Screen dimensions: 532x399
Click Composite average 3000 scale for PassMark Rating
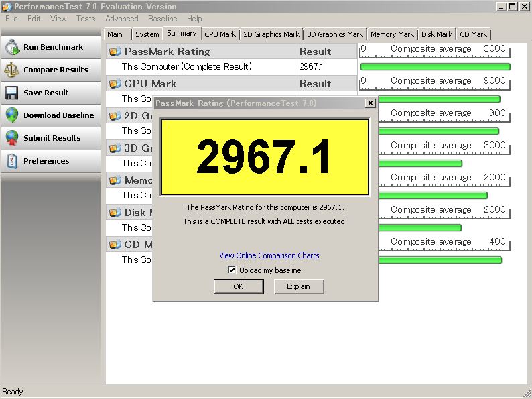(435, 50)
